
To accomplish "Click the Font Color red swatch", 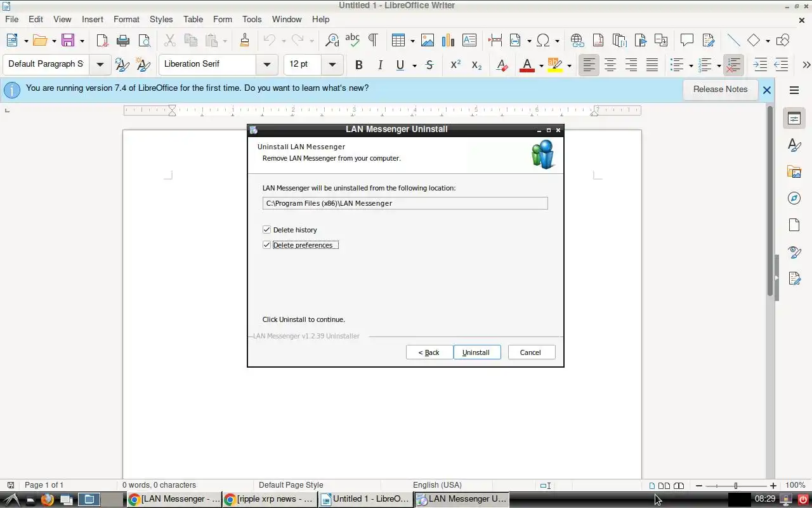I will click(x=527, y=65).
